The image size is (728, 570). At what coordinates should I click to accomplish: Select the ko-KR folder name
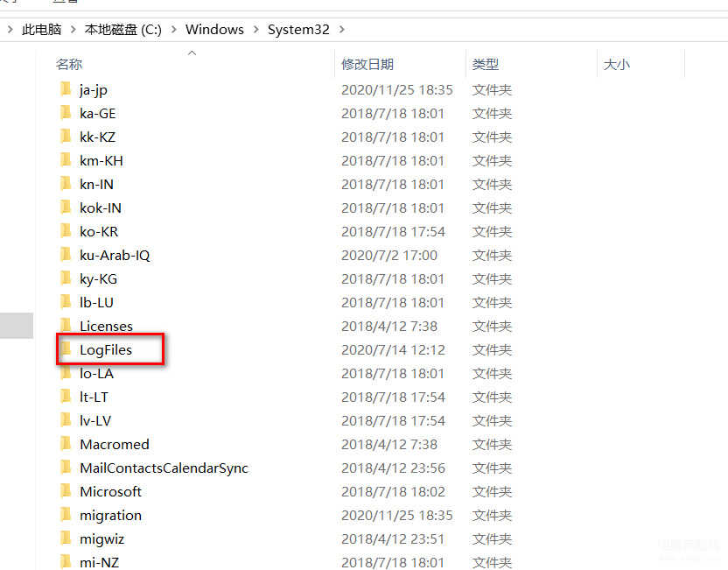pyautogui.click(x=99, y=231)
